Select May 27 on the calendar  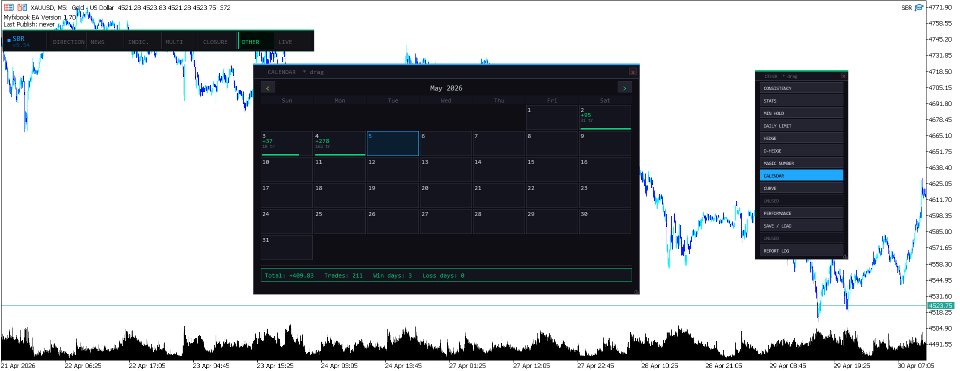tap(446, 222)
